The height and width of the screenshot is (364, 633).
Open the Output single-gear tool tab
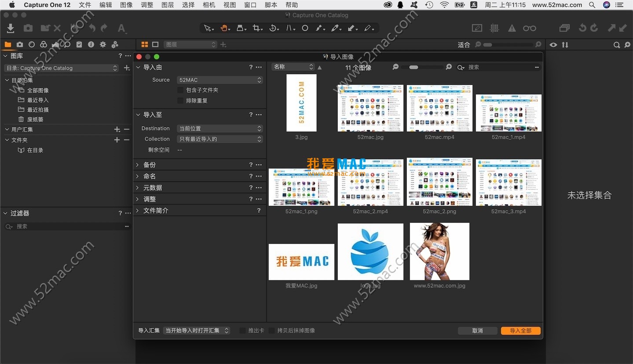click(103, 44)
